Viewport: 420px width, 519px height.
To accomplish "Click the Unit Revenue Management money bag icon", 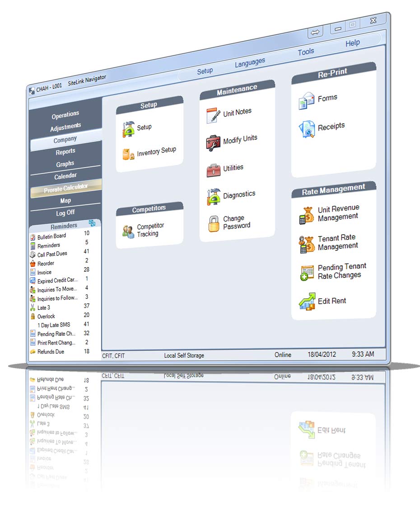I will tap(307, 214).
